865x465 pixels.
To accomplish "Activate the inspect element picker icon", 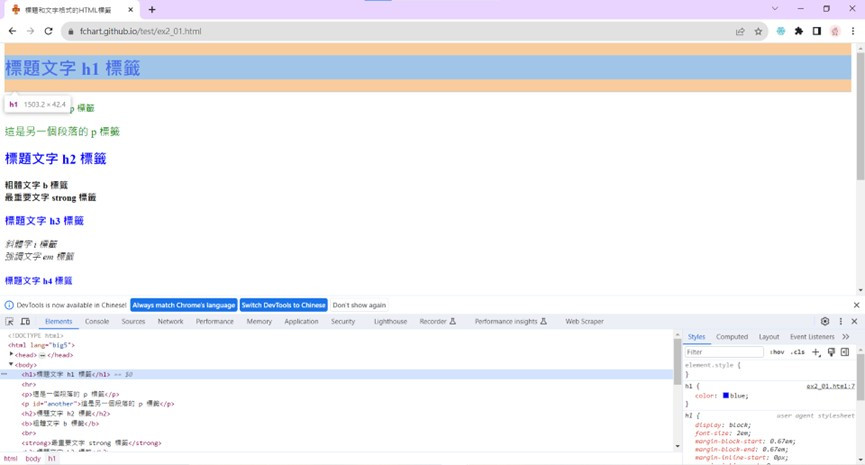I will [9, 322].
